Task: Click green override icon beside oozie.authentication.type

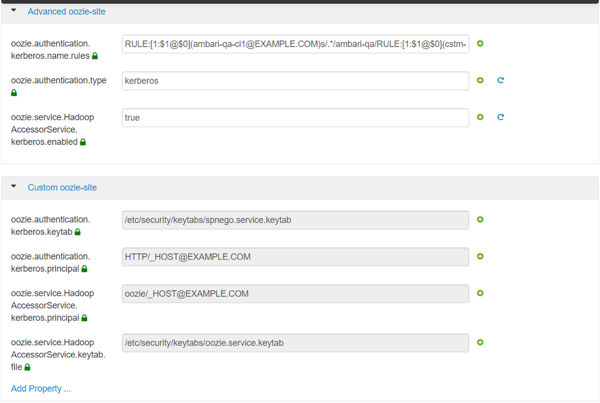Action: click(480, 80)
